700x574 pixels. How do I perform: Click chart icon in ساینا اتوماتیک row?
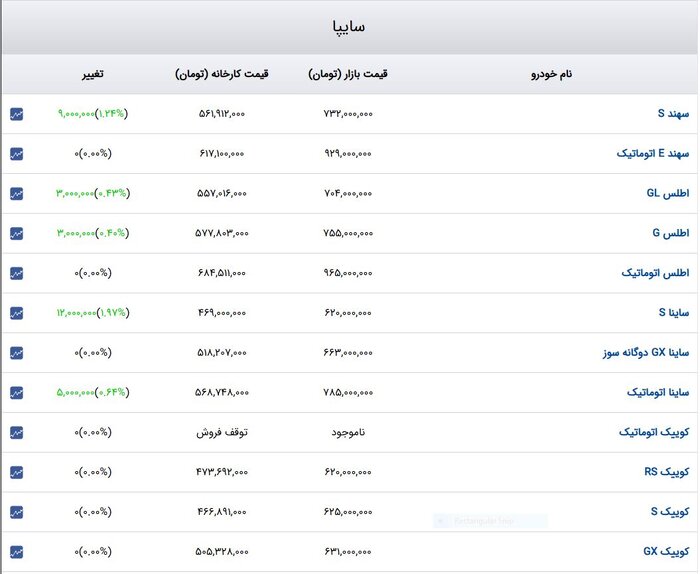[16, 393]
